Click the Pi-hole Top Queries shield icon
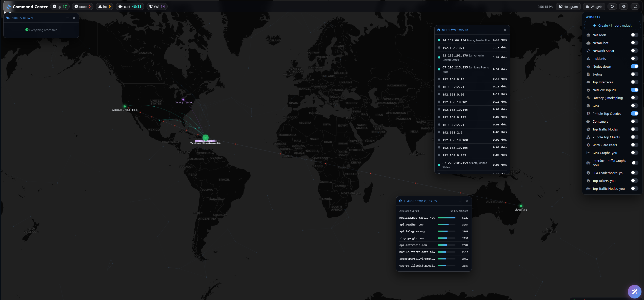 (x=400, y=201)
